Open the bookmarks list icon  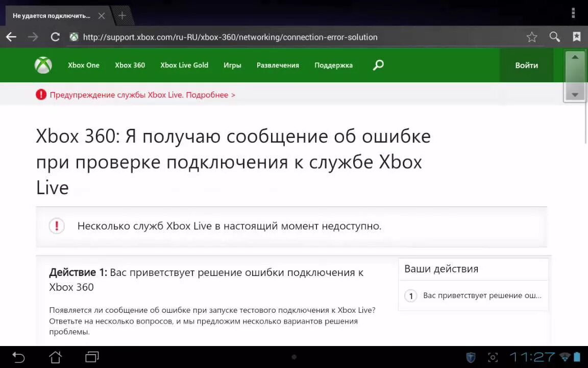577,36
